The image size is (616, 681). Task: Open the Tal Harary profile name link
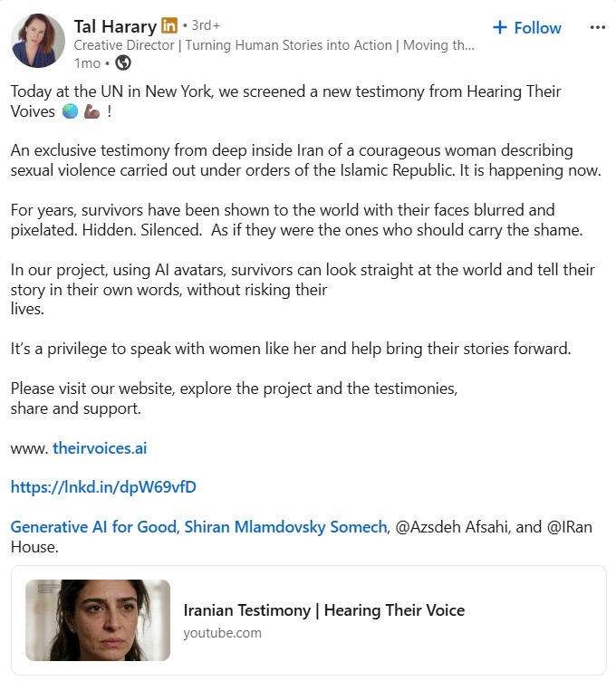point(114,26)
